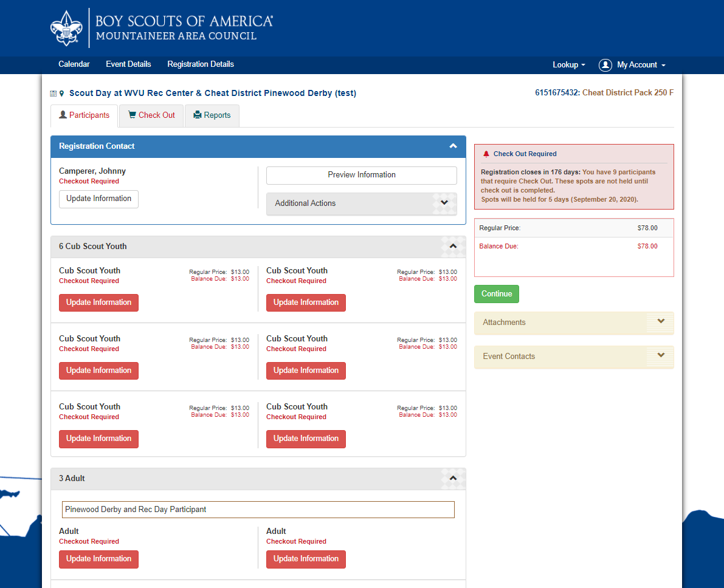This screenshot has width=724, height=588.
Task: Switch to the Reports tab
Action: [x=212, y=115]
